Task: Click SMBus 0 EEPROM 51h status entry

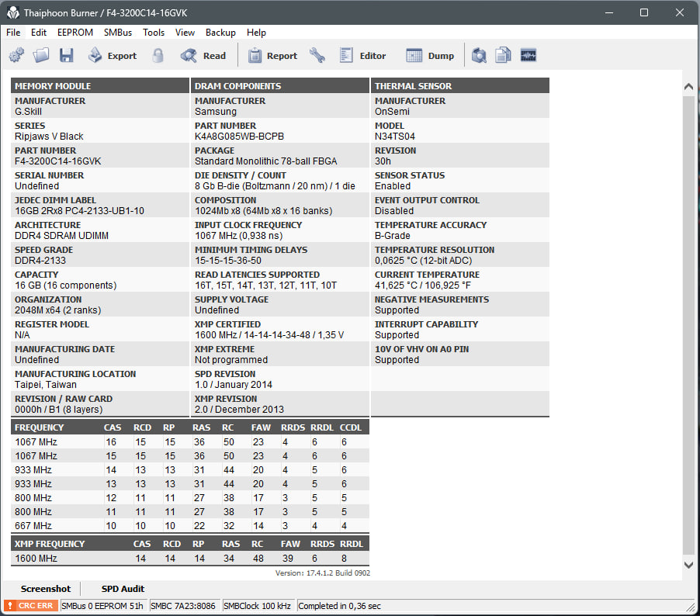Action: 102,606
